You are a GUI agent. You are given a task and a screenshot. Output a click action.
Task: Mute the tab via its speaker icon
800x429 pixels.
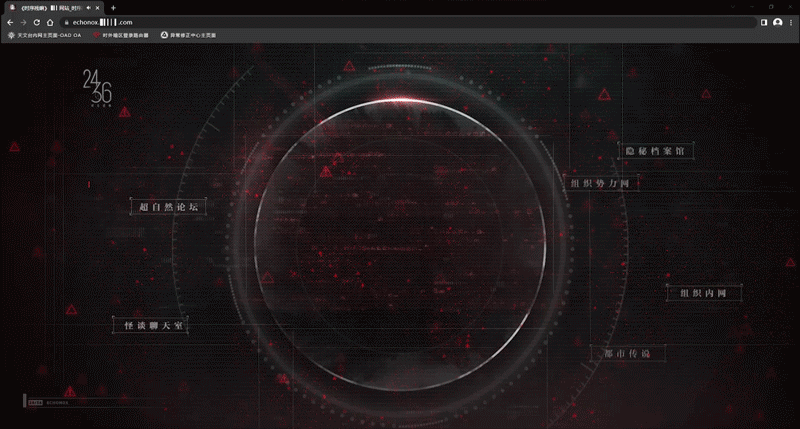click(88, 7)
